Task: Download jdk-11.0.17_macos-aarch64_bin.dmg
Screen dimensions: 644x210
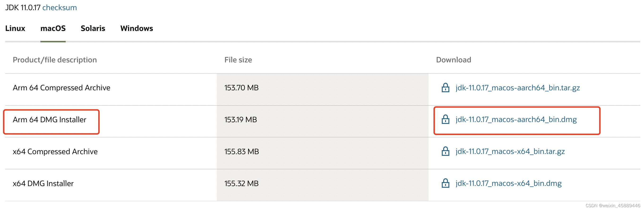Action: (516, 119)
